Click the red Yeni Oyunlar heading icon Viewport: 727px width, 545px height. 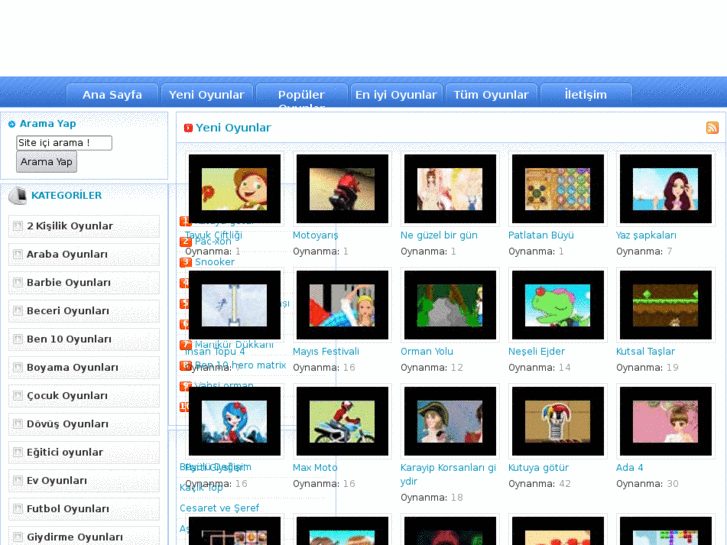pos(188,128)
